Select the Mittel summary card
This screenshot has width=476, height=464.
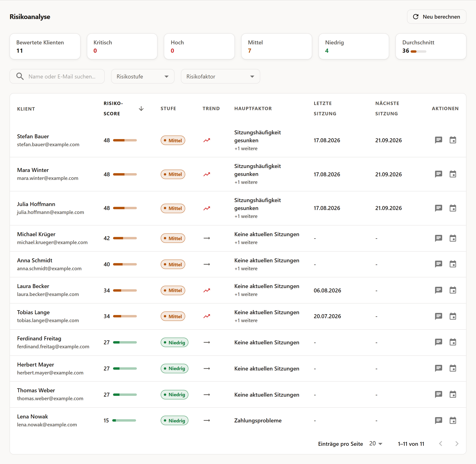[276, 46]
